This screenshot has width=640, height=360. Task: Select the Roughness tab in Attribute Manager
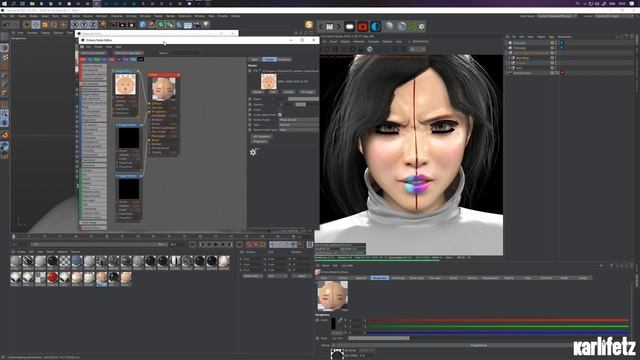379,278
